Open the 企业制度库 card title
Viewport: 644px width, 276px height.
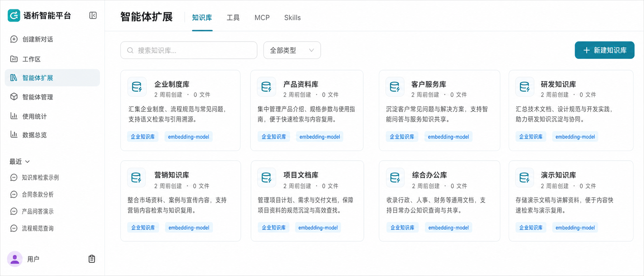pyautogui.click(x=172, y=84)
